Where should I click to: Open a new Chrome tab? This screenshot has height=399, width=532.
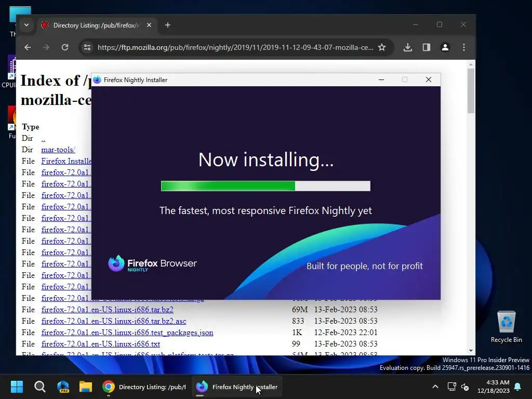click(168, 25)
